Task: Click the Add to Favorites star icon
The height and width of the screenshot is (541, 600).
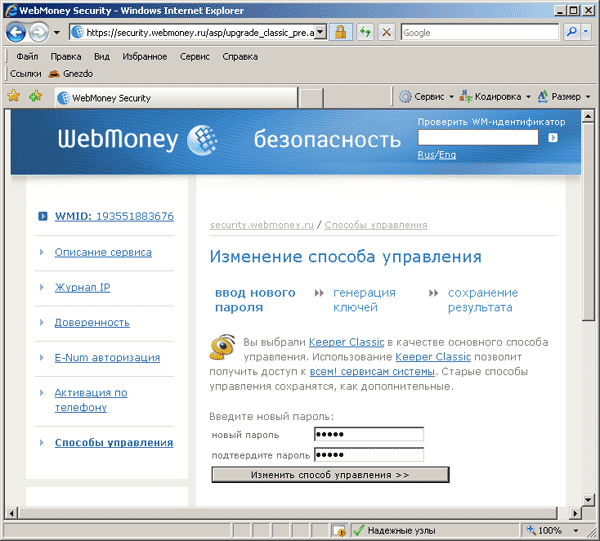Action: [36, 96]
